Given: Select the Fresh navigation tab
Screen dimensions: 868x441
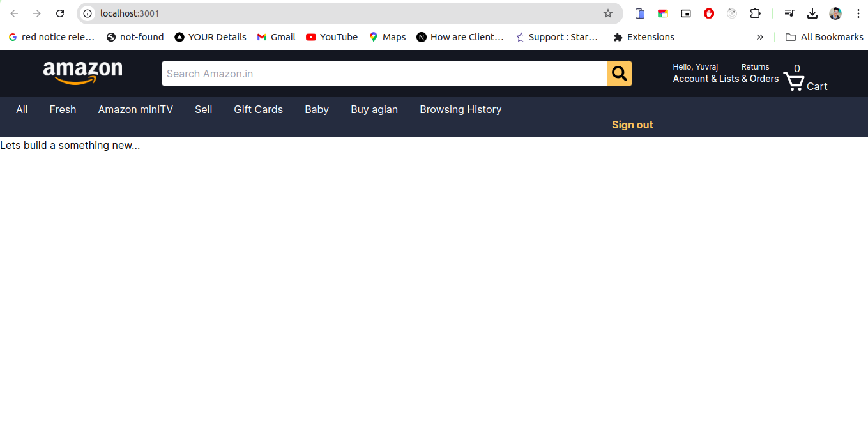Looking at the screenshot, I should click(x=63, y=109).
